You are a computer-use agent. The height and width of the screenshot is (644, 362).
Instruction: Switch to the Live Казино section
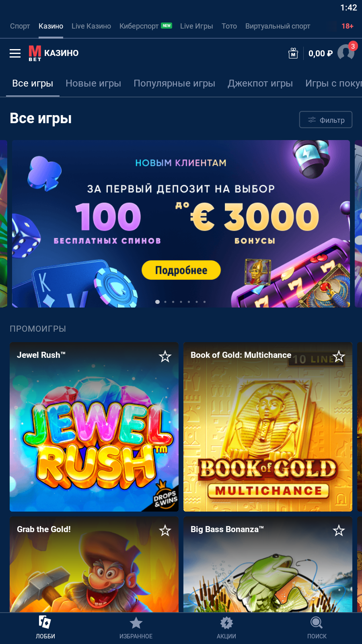pyautogui.click(x=91, y=26)
